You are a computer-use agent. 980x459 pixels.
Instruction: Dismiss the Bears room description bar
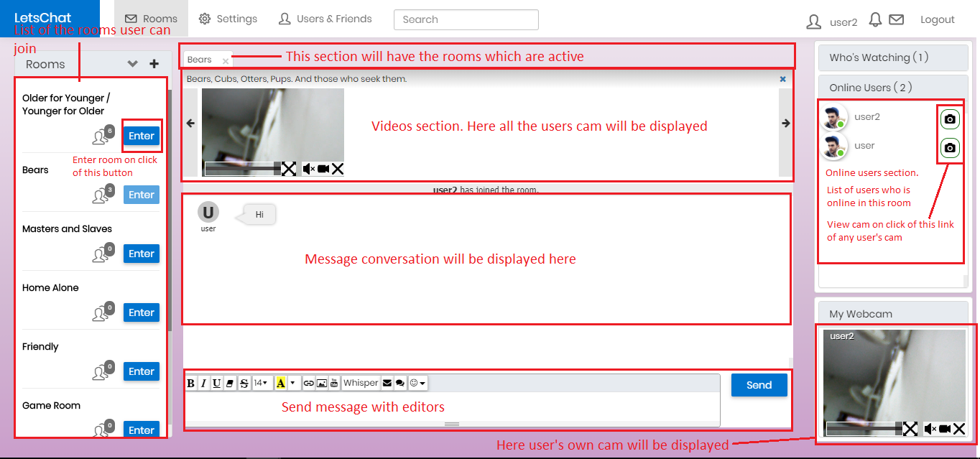click(x=783, y=79)
